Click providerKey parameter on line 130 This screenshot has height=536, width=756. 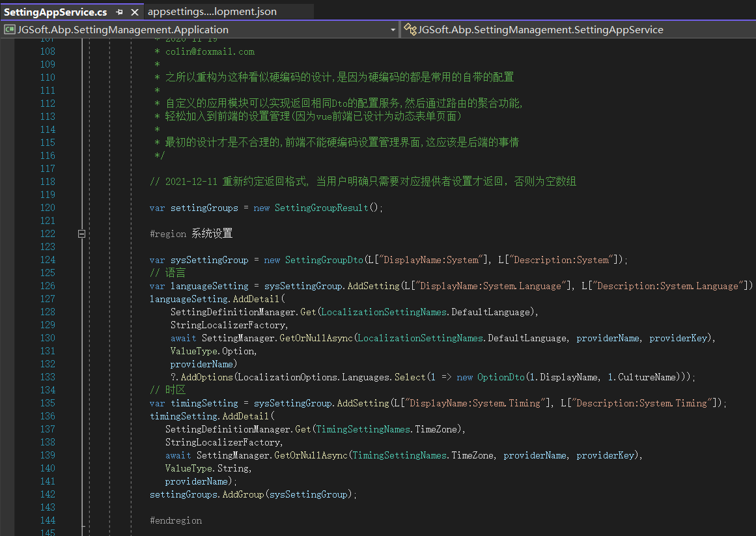(x=679, y=338)
